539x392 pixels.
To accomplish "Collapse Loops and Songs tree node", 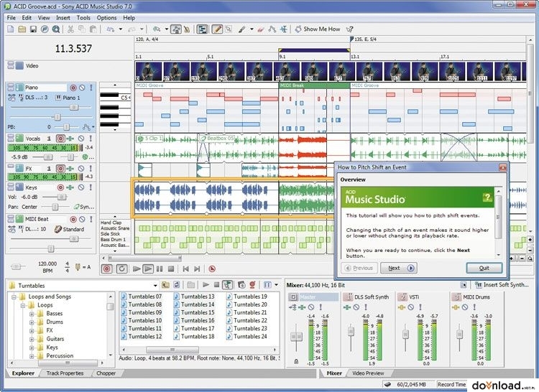I will coord(14,297).
